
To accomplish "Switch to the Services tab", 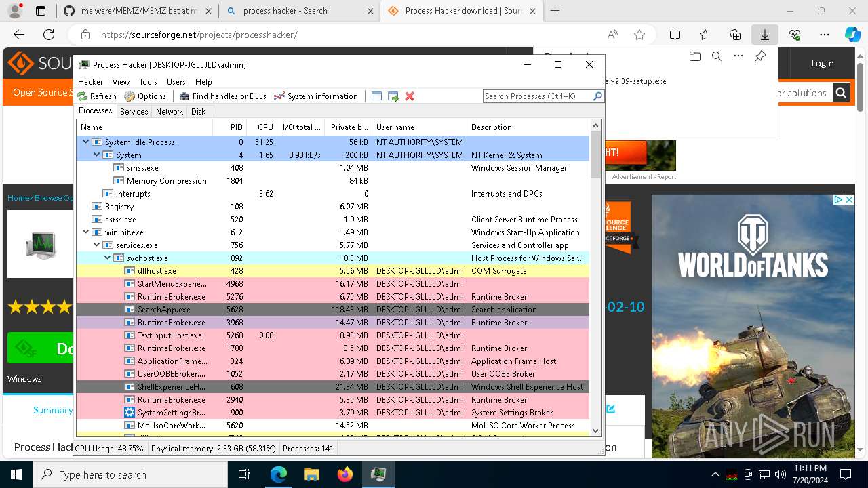I will click(134, 111).
